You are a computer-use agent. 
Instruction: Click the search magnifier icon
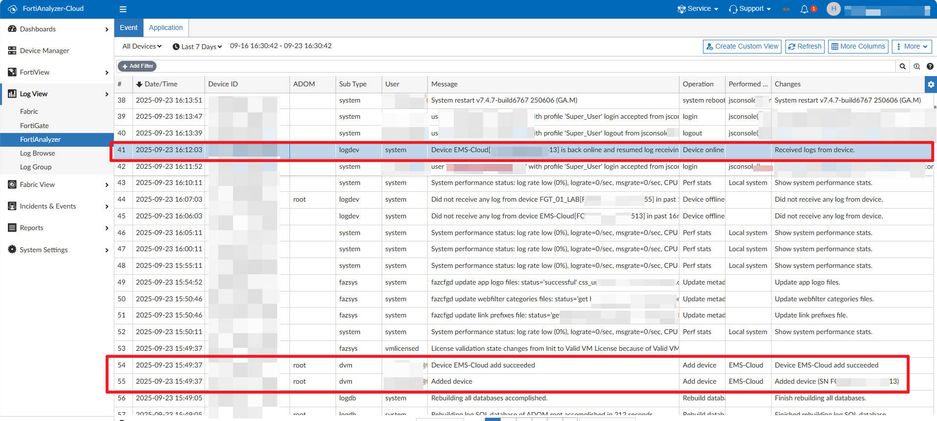pyautogui.click(x=902, y=66)
